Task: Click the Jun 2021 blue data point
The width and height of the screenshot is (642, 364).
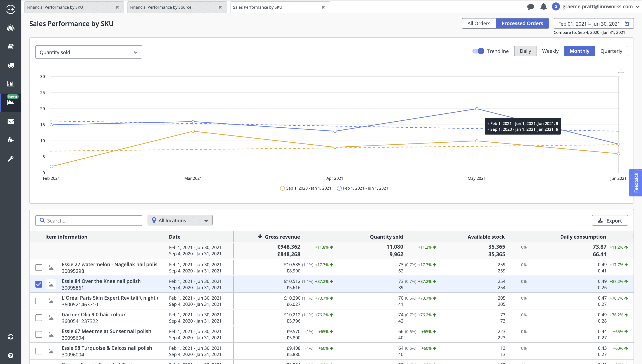Action: [618, 144]
